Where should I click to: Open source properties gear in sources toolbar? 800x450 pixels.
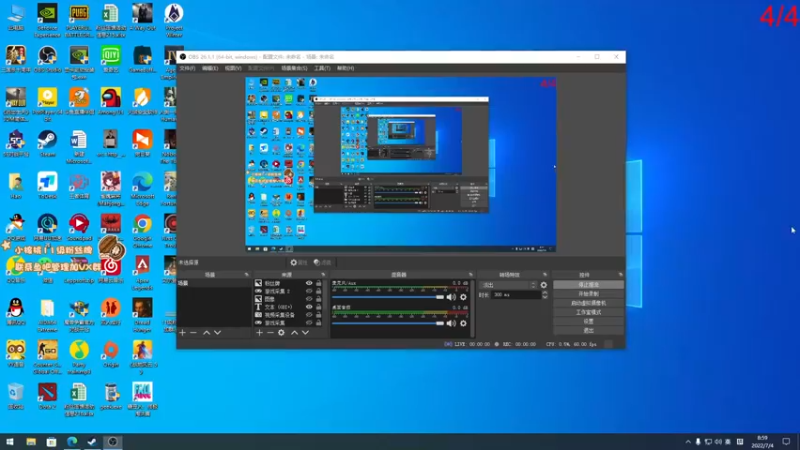281,333
